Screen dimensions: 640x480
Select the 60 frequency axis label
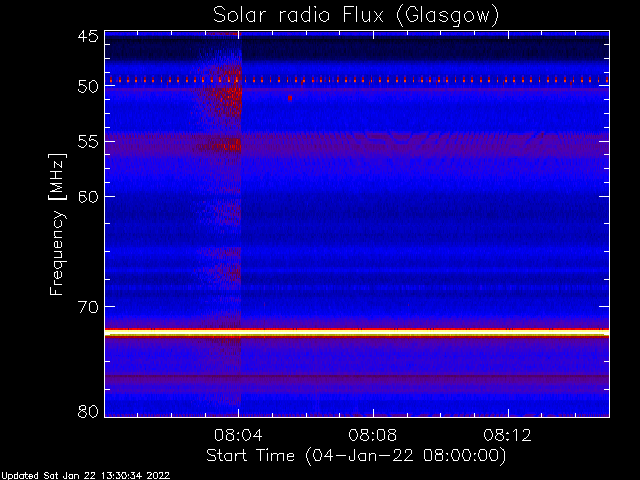(88, 197)
